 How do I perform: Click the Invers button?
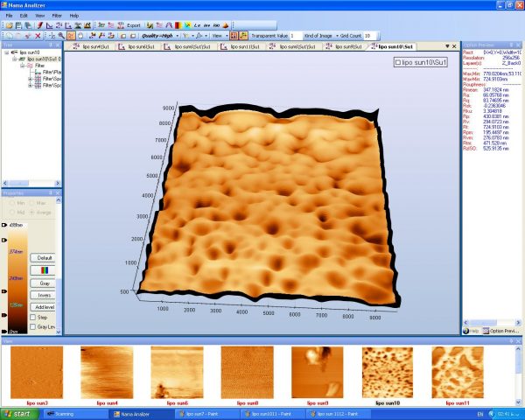coord(45,296)
